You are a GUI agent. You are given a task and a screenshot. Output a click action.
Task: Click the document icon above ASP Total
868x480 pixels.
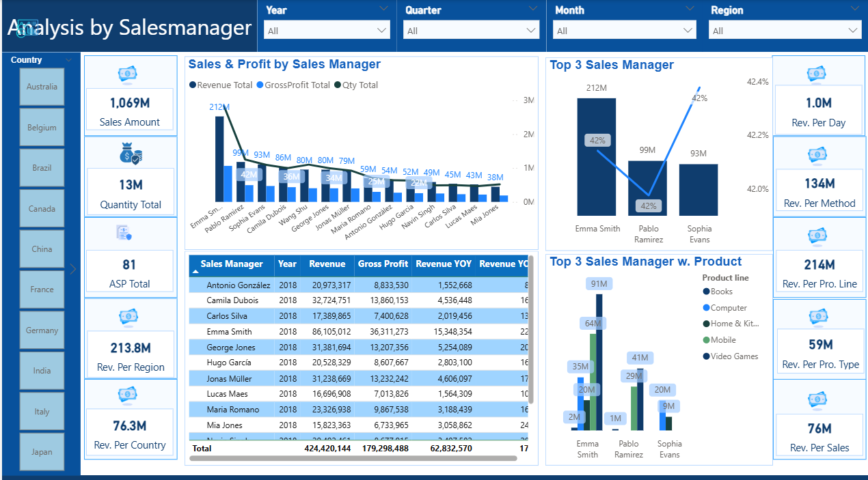[x=124, y=234]
